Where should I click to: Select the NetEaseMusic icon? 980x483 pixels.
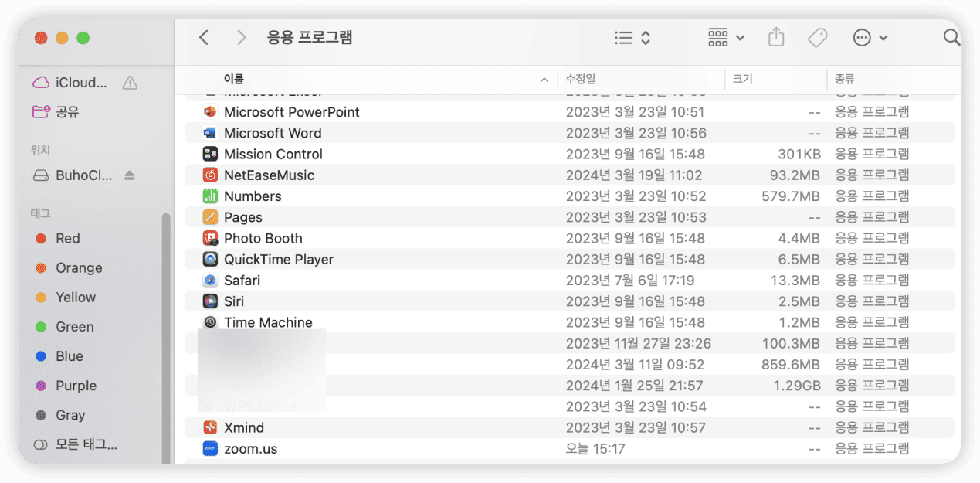pos(210,175)
